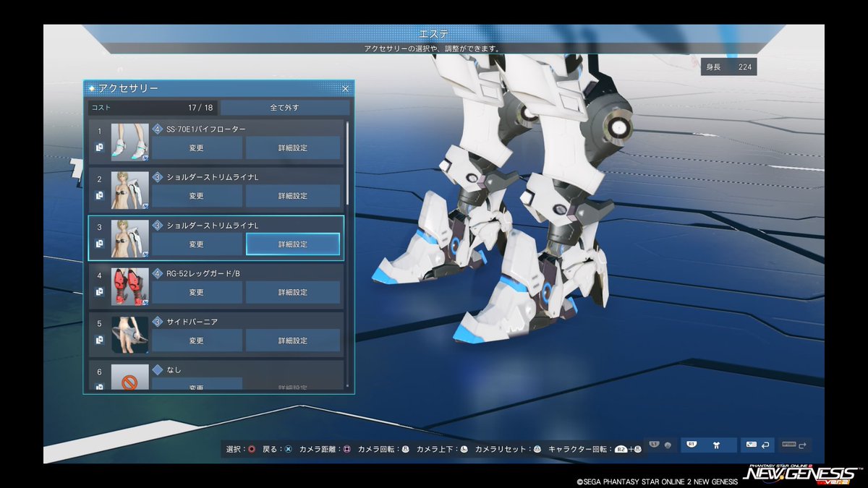Click the エステ header title
Image resolution: width=868 pixels, height=488 pixels.
(x=434, y=34)
